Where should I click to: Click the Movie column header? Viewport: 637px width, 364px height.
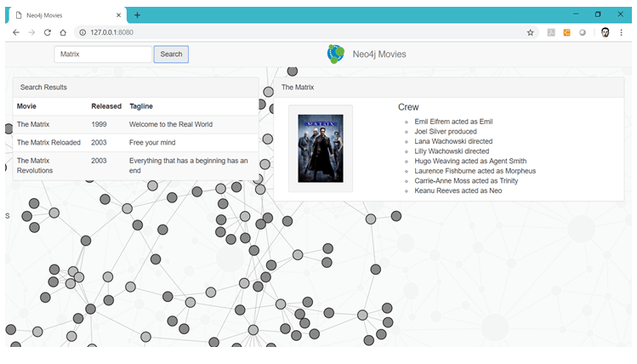tap(26, 106)
